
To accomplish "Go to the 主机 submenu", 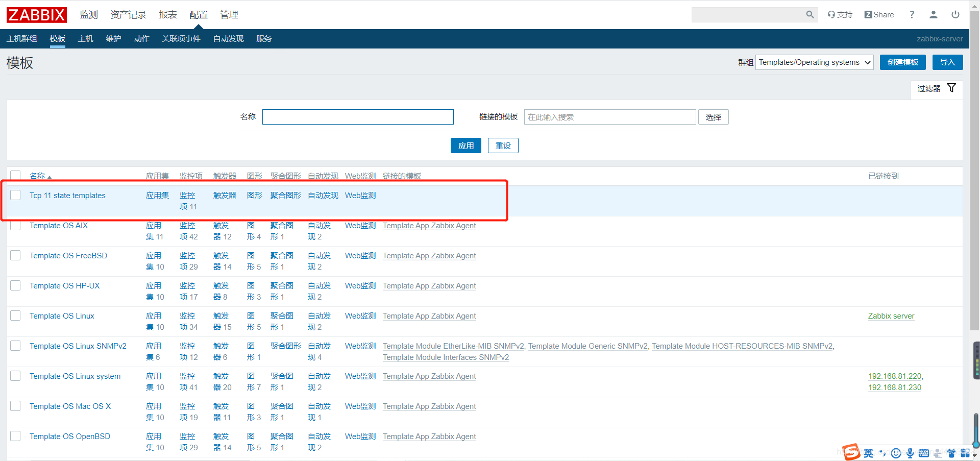I will click(x=86, y=39).
